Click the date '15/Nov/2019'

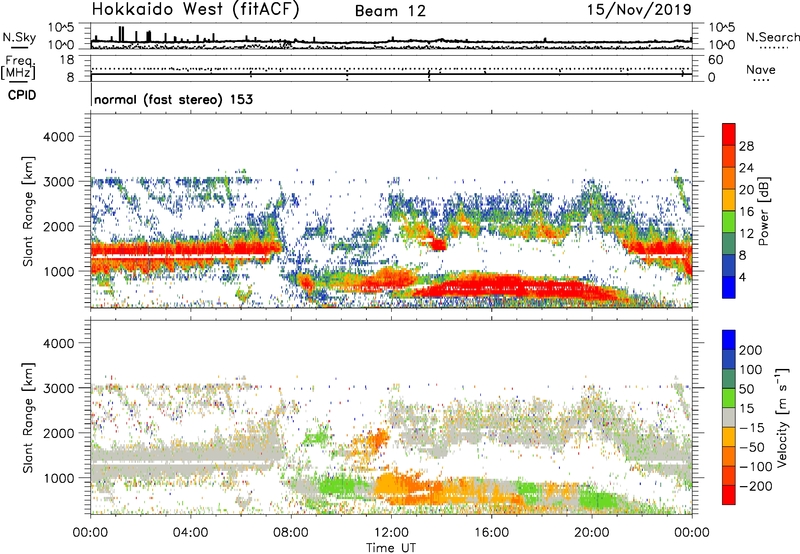click(639, 9)
